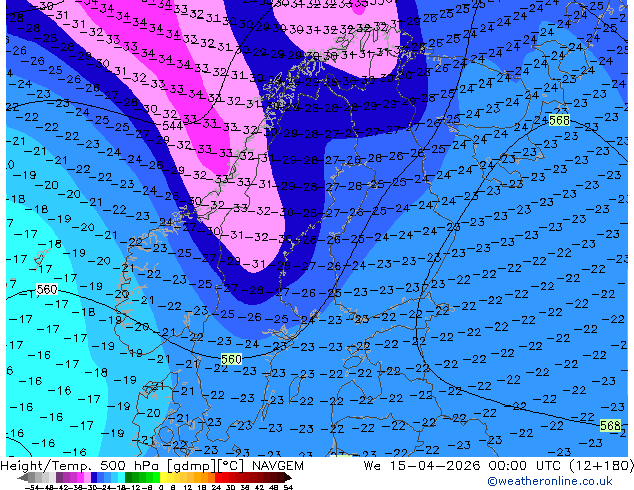Viewport: 634px width, 490px height.
Task: Click the '0' tick label on color scale
Action: tap(161, 487)
